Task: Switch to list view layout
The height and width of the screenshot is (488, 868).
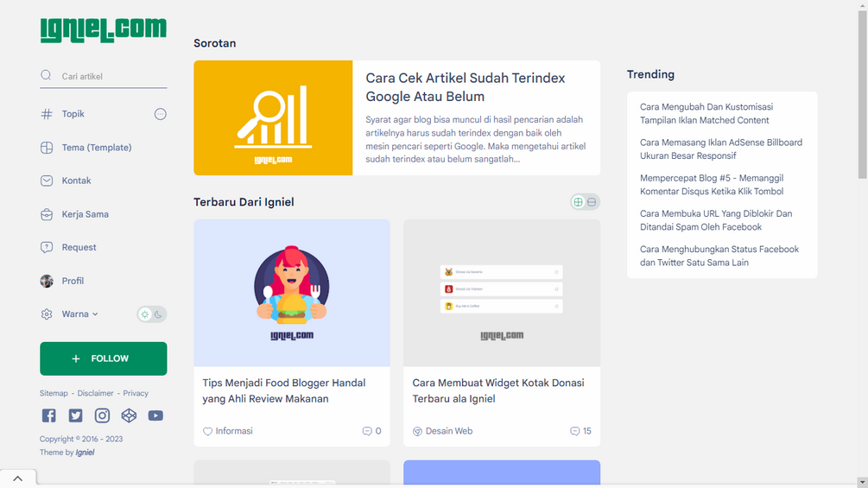Action: click(592, 202)
